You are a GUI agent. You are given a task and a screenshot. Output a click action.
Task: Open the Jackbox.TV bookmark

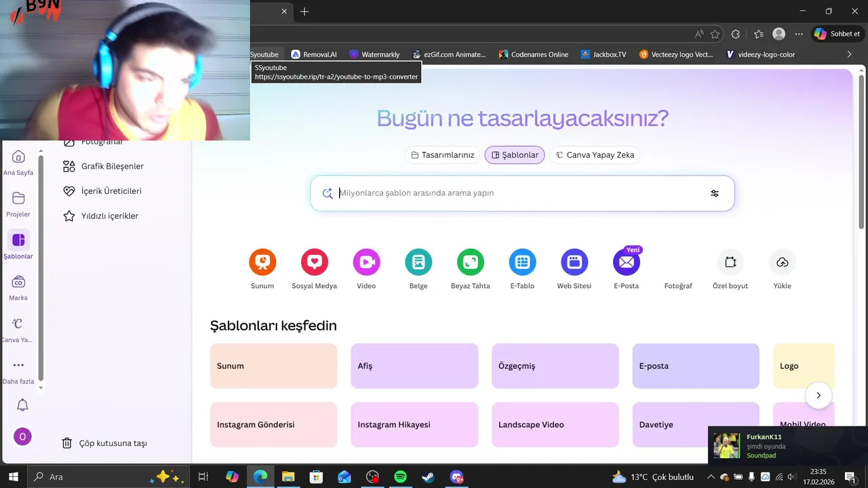point(604,54)
